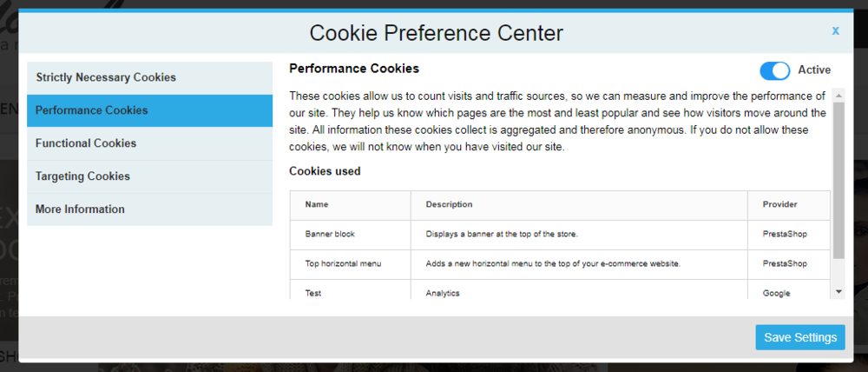Click the vertical scrollbar thumb
868x372 pixels.
pos(838,178)
